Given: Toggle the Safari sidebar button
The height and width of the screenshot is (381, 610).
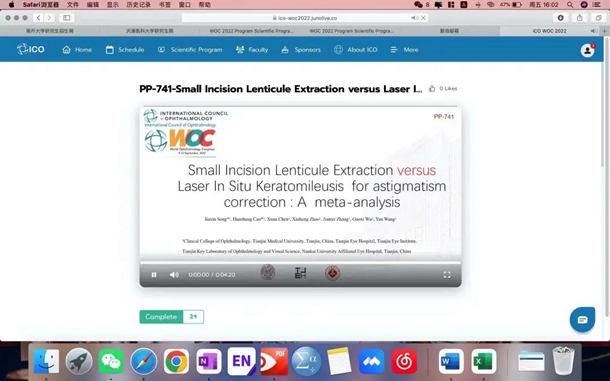Looking at the screenshot, I should pyautogui.click(x=67, y=18).
